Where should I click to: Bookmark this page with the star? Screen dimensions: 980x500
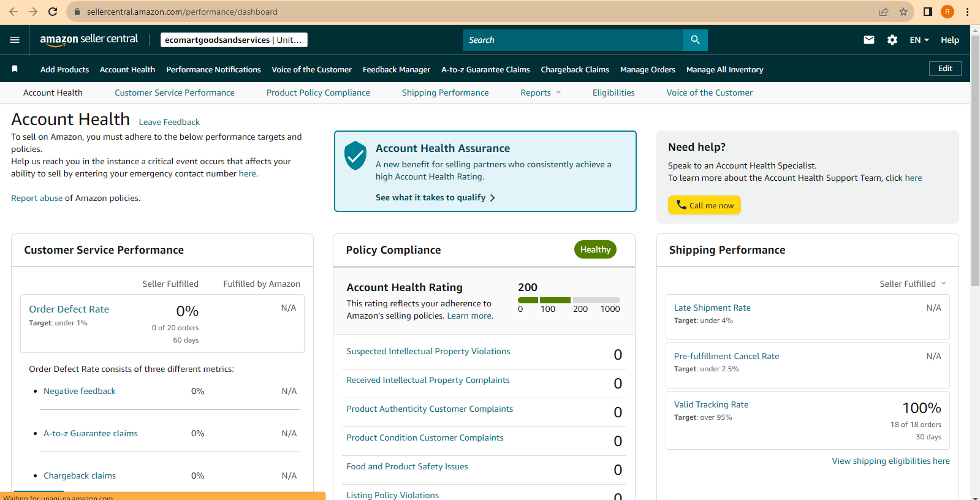(903, 12)
